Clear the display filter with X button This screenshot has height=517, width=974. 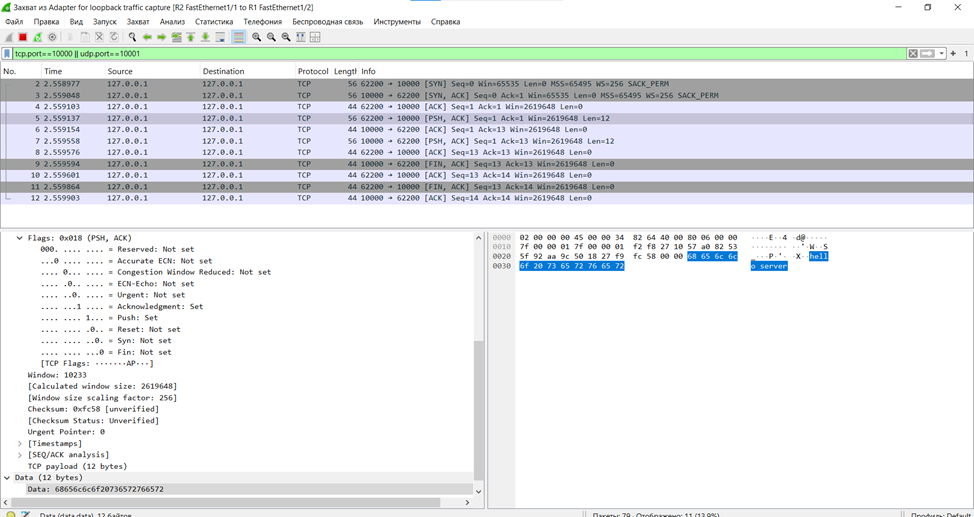point(913,54)
